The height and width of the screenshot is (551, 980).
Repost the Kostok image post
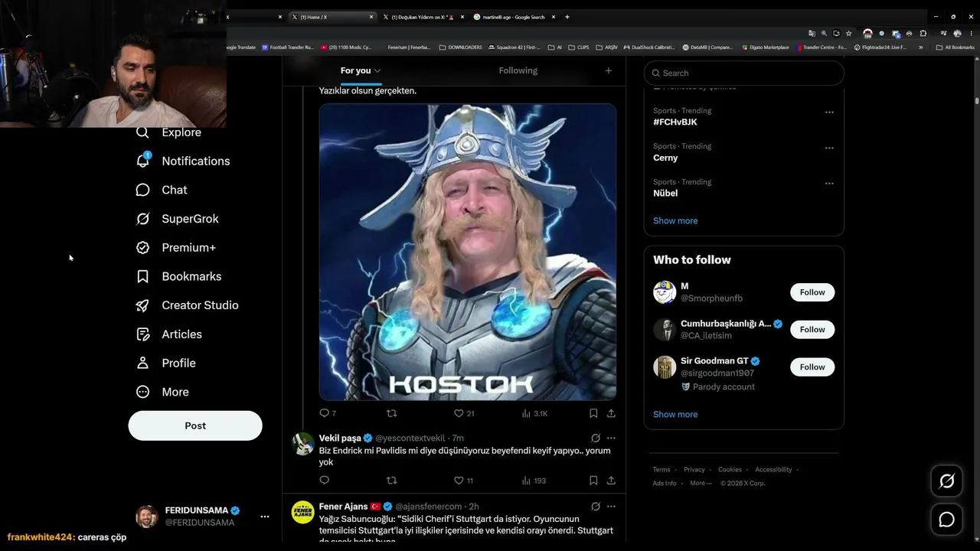[x=392, y=413]
